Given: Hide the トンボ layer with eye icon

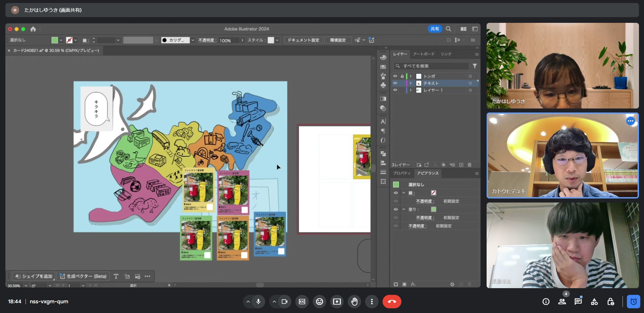Looking at the screenshot, I should tap(395, 76).
